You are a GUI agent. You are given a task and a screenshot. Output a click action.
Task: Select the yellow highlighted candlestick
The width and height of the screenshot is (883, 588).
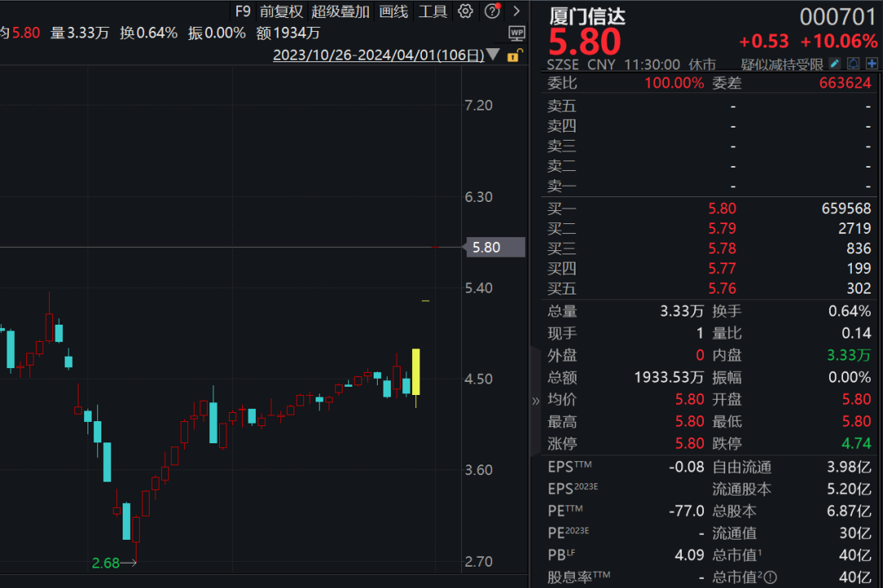point(416,372)
